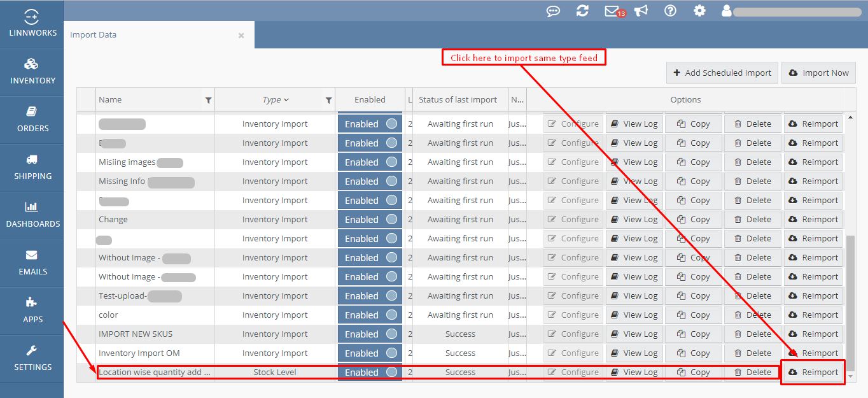Click the Enabled column header
Screen dimensions: 868x398
370,99
